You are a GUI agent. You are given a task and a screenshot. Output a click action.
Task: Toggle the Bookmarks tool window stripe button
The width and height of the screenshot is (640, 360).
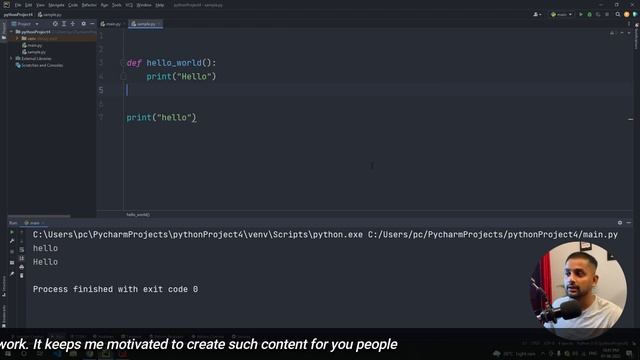click(4, 316)
